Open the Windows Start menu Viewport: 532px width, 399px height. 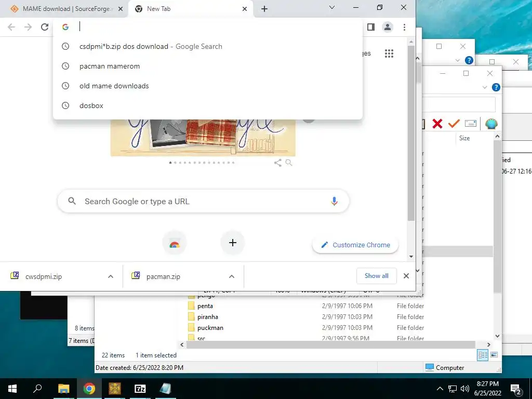tap(12, 389)
